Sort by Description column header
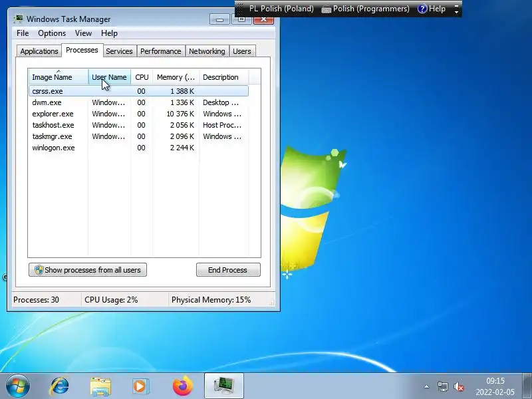 click(224, 77)
